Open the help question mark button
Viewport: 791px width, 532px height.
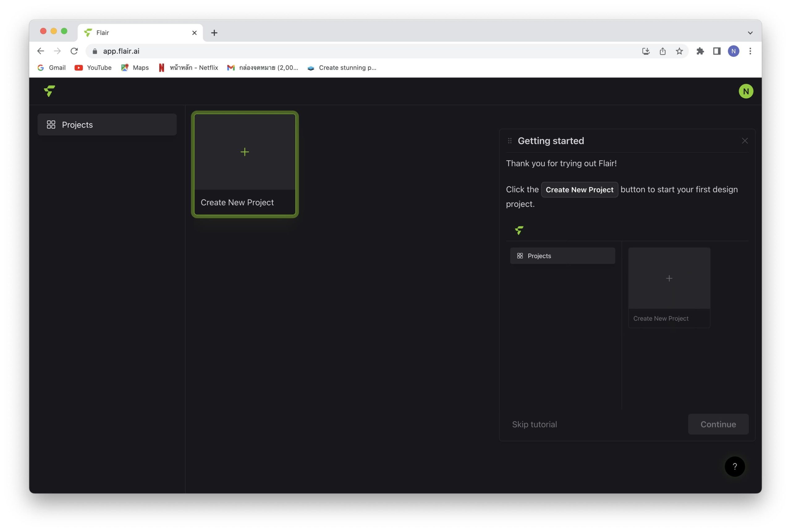(734, 467)
